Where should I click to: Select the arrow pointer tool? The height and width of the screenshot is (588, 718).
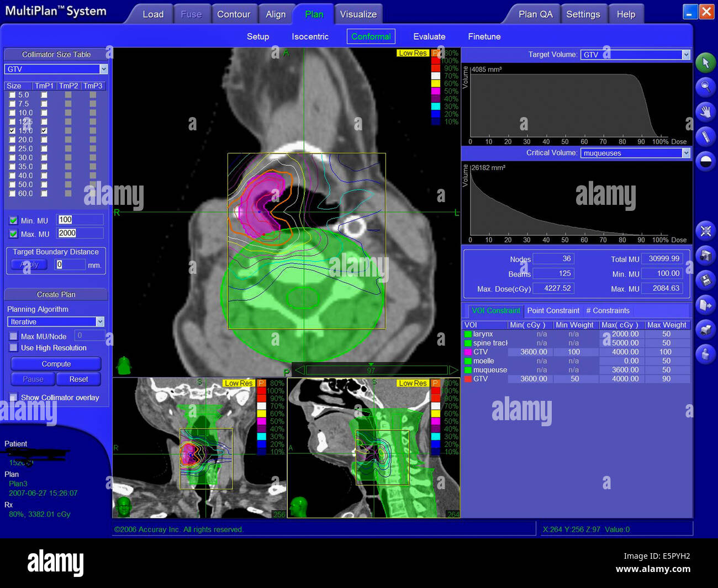705,63
